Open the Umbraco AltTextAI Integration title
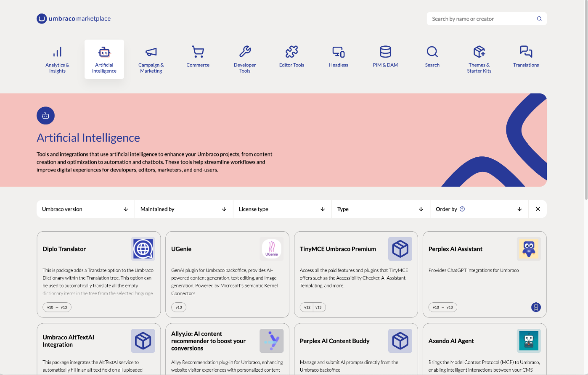Viewport: 588px width, 375px height. coord(68,341)
